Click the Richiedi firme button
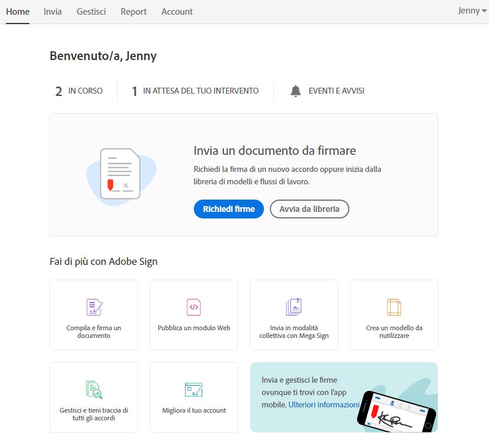The image size is (489, 448). [229, 209]
